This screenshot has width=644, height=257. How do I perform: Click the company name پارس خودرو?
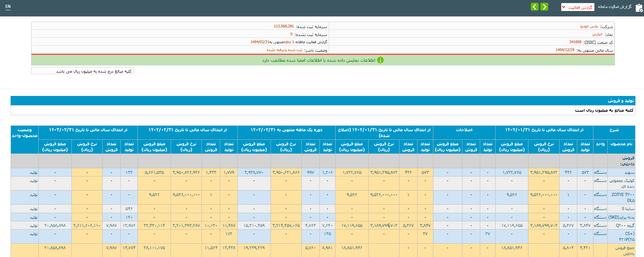coord(589,26)
